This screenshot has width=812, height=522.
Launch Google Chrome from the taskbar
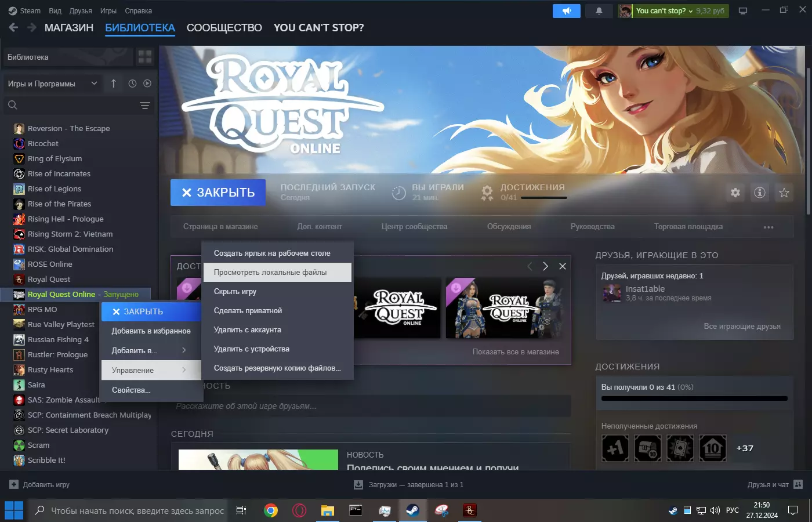point(271,510)
